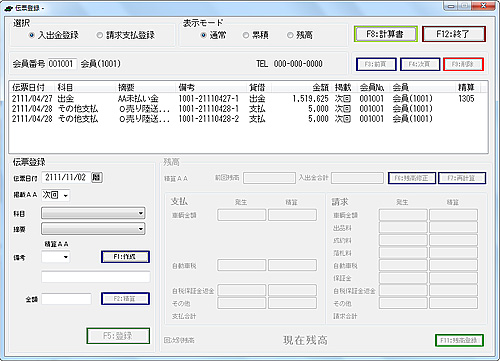Click the 貸借 column header
Screen dimensions: 500x361
point(259,87)
